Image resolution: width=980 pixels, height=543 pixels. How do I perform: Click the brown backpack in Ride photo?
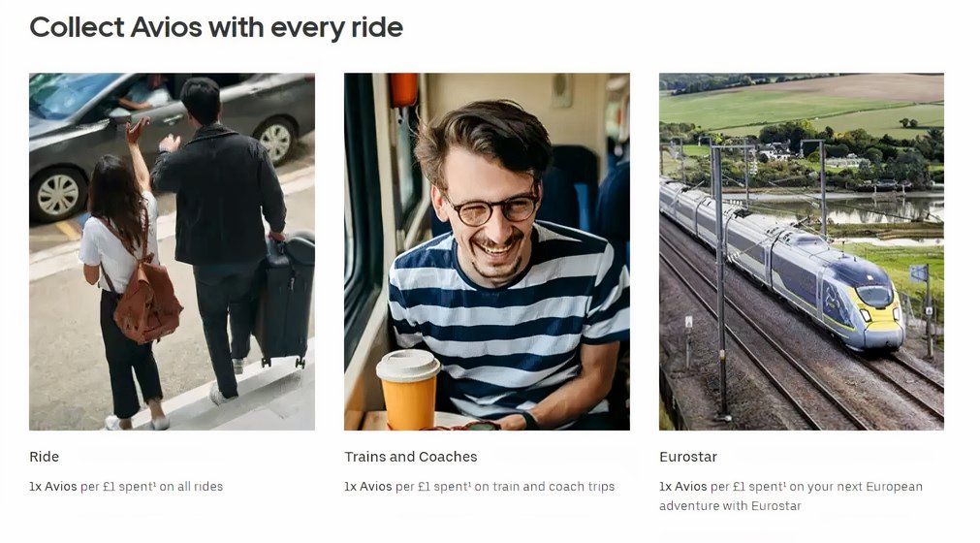point(147,300)
